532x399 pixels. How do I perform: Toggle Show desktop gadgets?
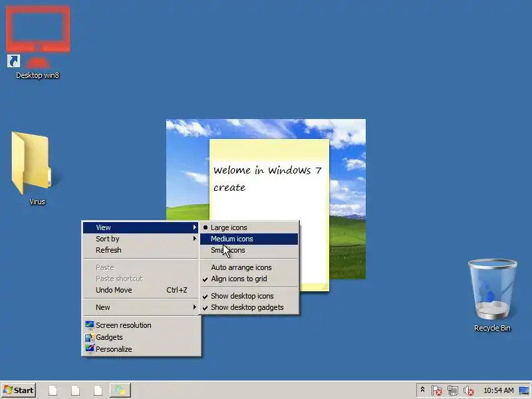(x=249, y=307)
